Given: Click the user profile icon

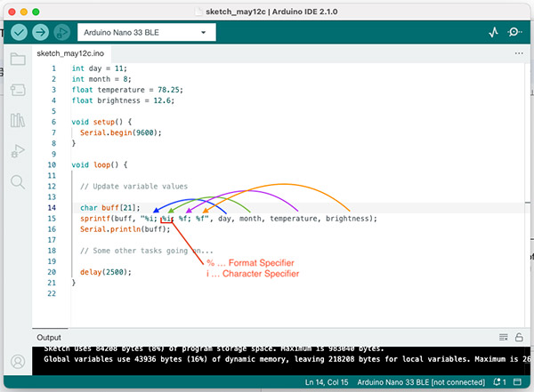Looking at the screenshot, I should point(17,362).
